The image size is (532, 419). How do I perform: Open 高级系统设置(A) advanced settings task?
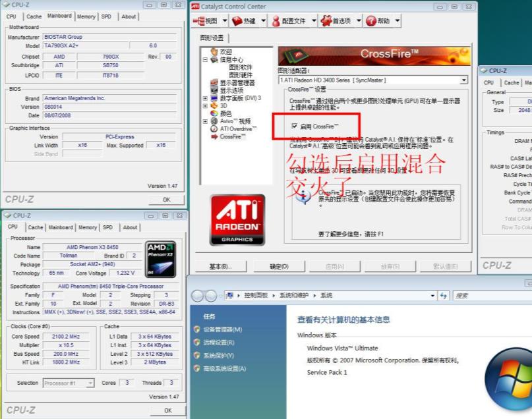pyautogui.click(x=225, y=368)
